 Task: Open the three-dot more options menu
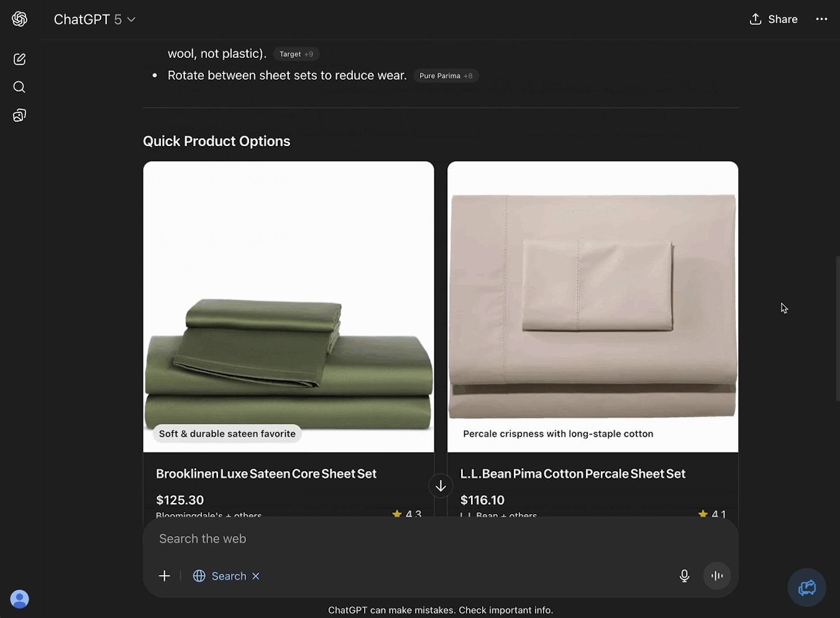click(x=821, y=19)
